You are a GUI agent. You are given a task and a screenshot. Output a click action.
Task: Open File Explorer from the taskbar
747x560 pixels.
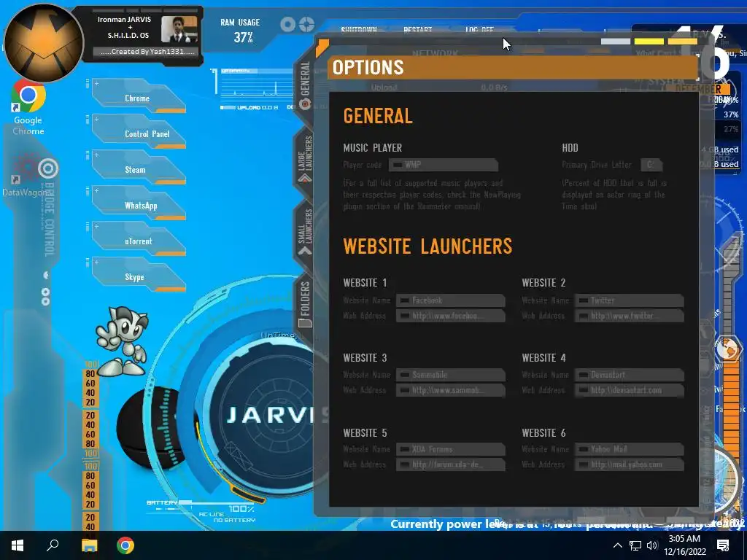[x=89, y=545]
